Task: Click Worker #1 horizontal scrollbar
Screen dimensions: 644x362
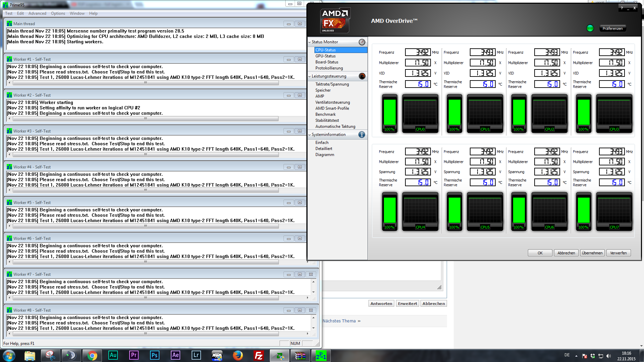Action: pos(145,83)
